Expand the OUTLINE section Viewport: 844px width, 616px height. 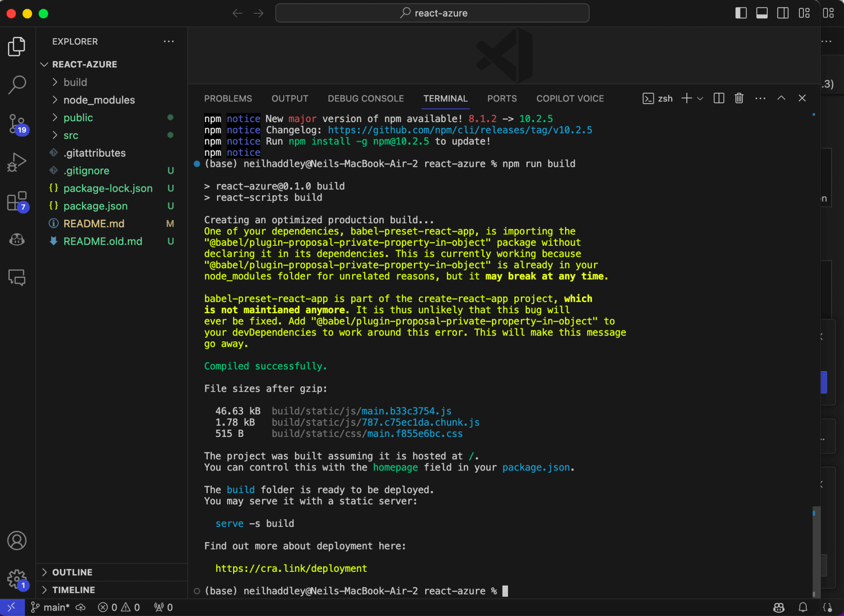[72, 572]
